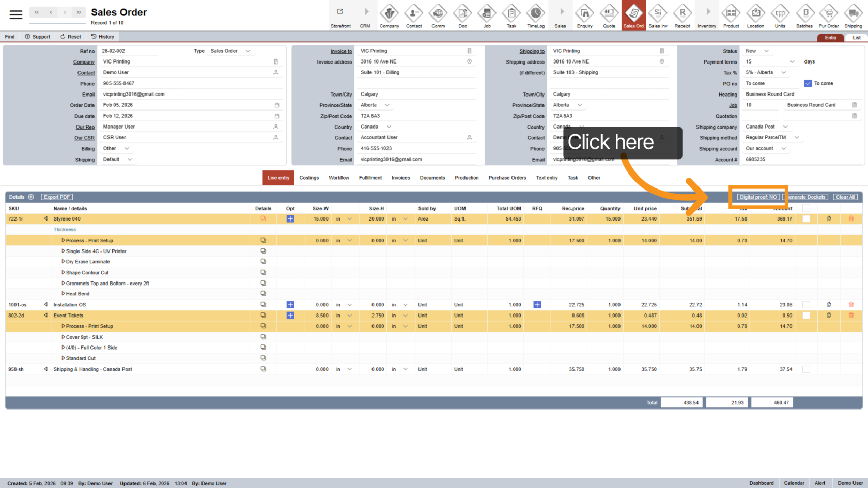The image size is (868, 488).
Task: Toggle the PO 'To come' checkbox
Action: (x=808, y=83)
